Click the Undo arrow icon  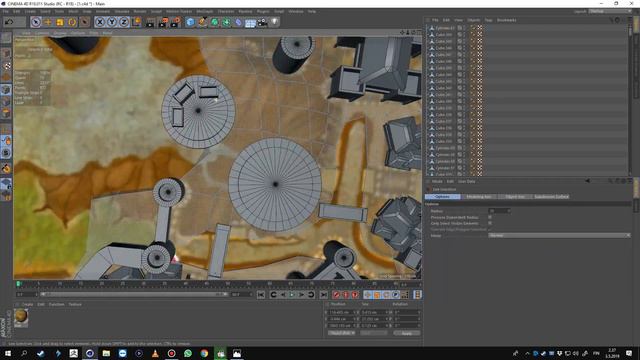pos(9,22)
